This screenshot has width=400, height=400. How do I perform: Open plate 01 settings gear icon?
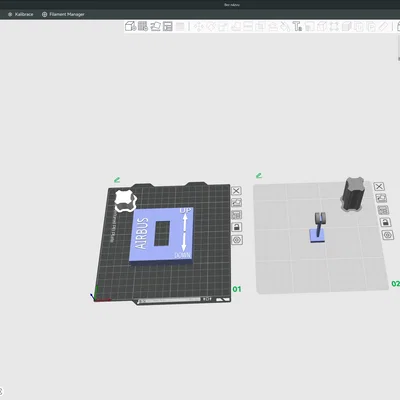point(237,240)
